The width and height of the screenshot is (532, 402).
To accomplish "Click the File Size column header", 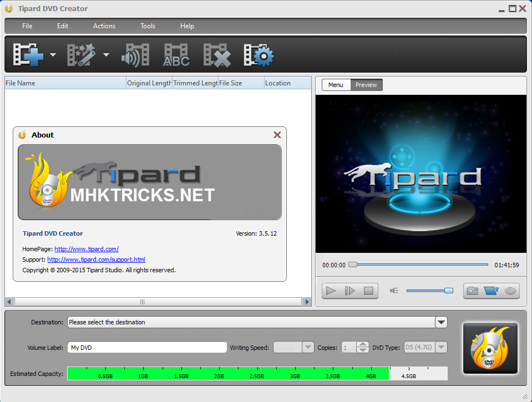I will tap(241, 83).
